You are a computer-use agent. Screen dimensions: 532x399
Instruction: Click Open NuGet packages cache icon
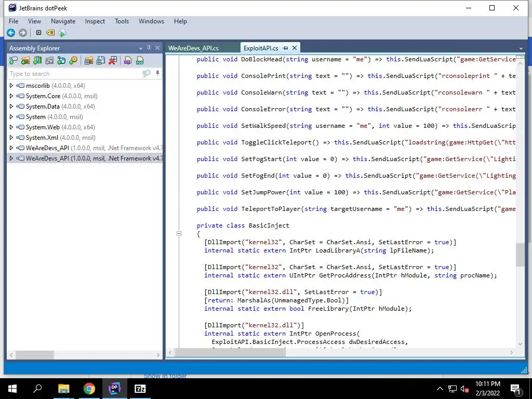61,60
